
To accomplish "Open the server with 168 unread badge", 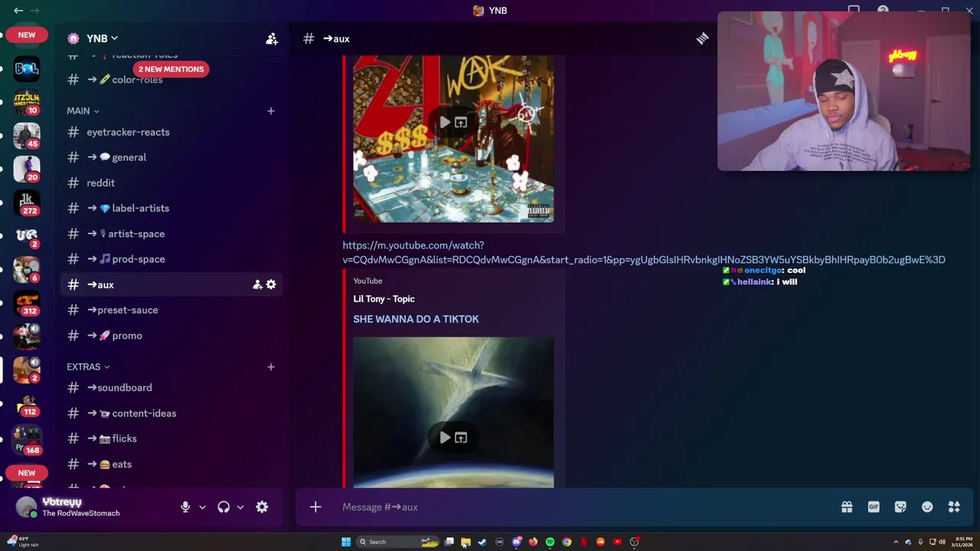I will [x=27, y=441].
